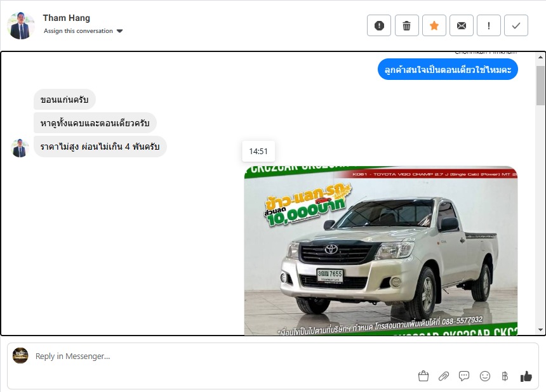Open the Tham Hang contact name

(67, 18)
